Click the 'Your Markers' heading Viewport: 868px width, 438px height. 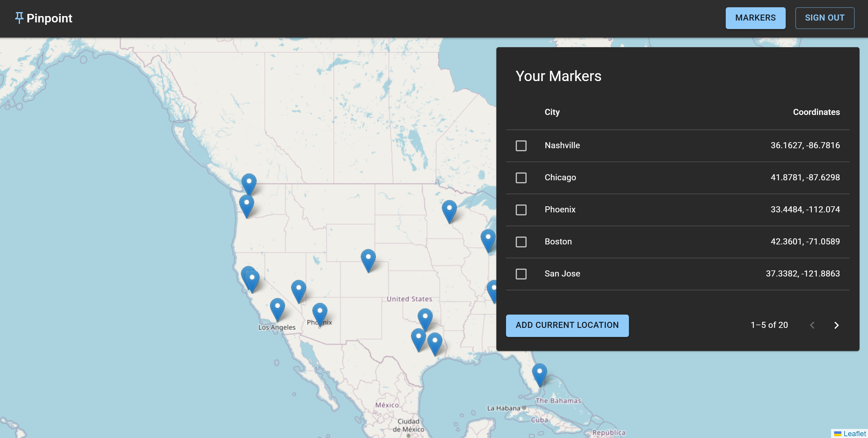tap(558, 76)
